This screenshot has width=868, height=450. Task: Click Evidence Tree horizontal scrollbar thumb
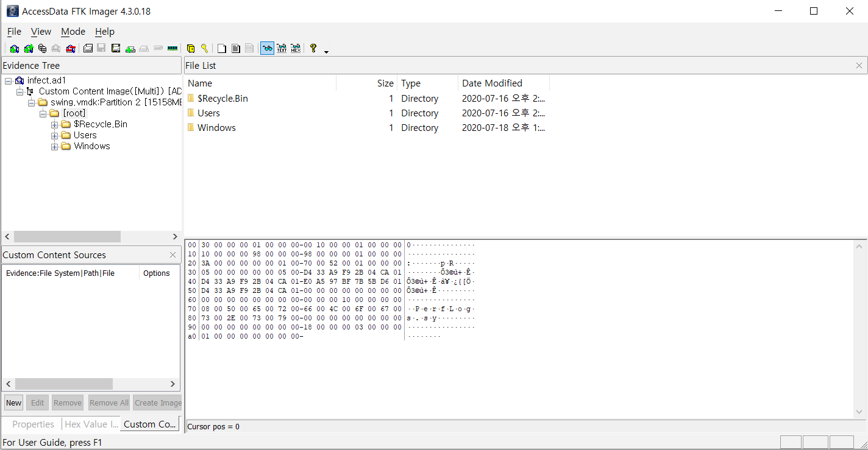pyautogui.click(x=67, y=236)
